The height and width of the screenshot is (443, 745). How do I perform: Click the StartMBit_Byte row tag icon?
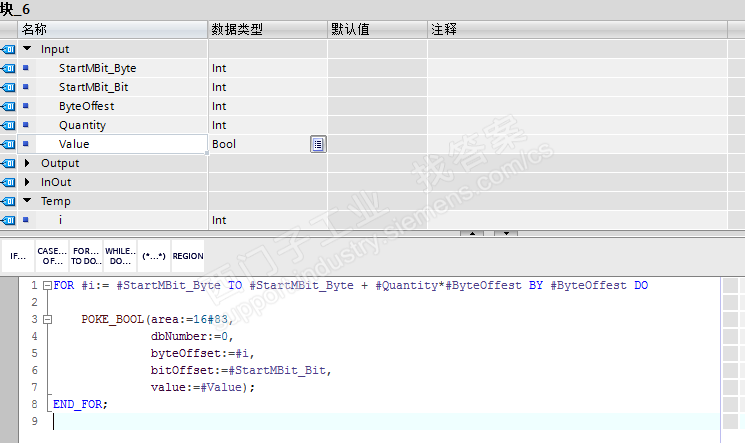9,68
